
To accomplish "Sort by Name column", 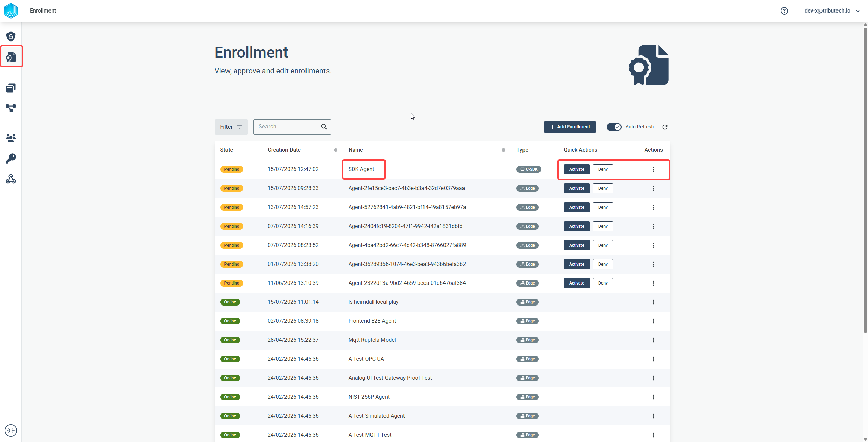I will click(x=503, y=150).
